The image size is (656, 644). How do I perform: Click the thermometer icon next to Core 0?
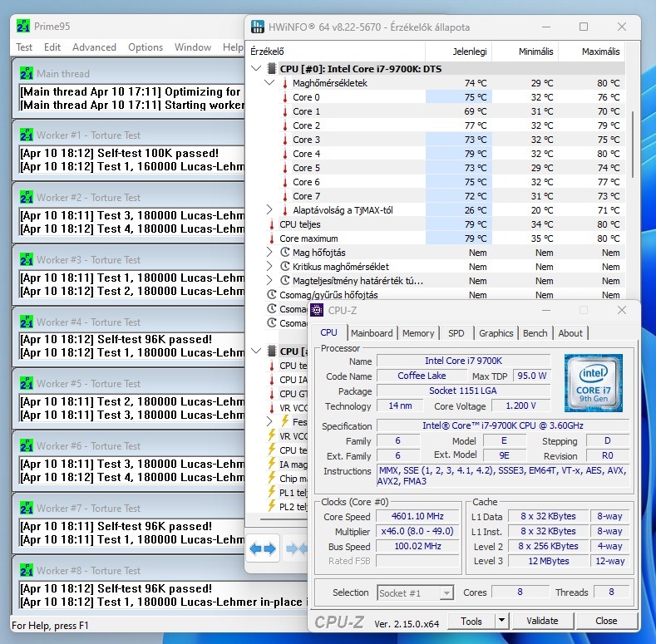click(x=285, y=97)
